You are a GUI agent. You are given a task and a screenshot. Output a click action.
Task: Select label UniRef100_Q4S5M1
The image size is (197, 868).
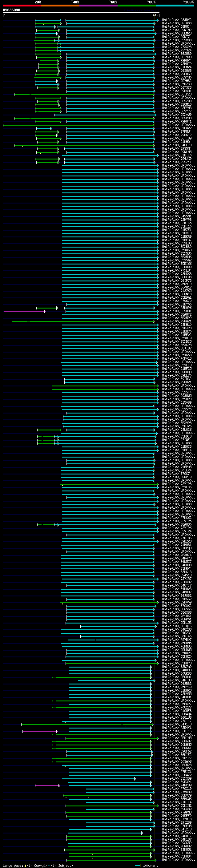click(x=177, y=216)
